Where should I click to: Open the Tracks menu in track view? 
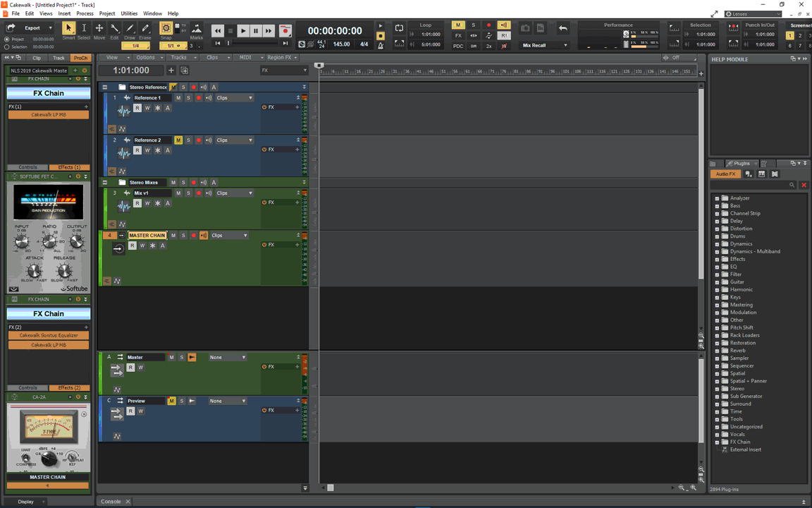183,58
